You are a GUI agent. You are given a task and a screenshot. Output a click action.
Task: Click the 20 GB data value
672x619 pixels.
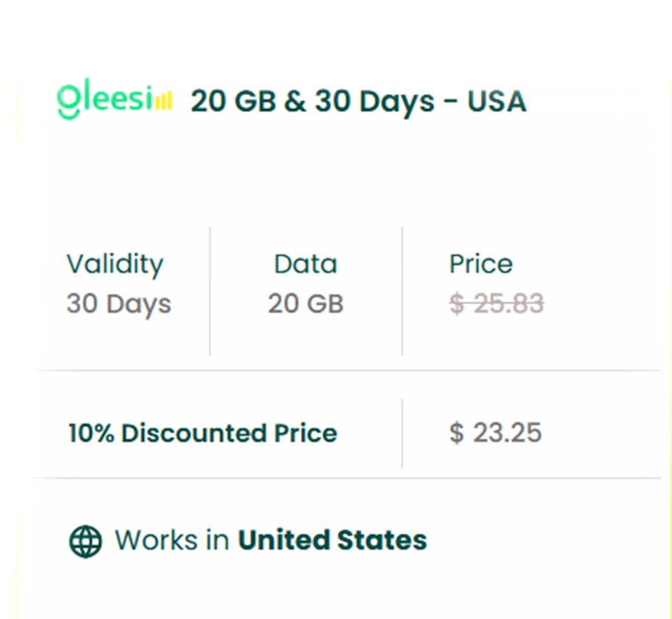tap(305, 303)
